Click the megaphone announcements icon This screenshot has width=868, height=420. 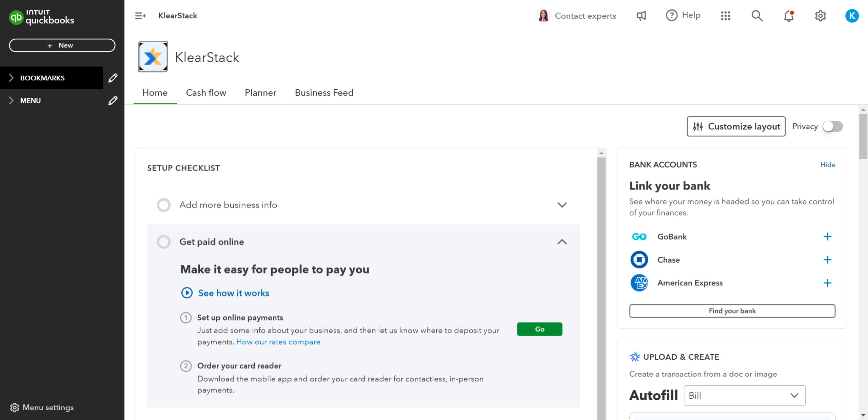coord(641,16)
